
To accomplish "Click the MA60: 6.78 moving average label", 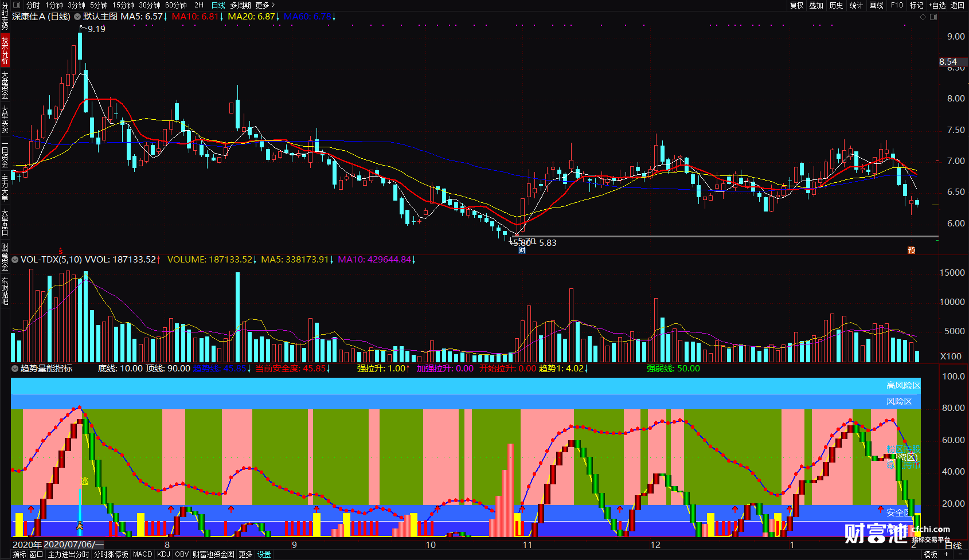I will click(x=308, y=17).
